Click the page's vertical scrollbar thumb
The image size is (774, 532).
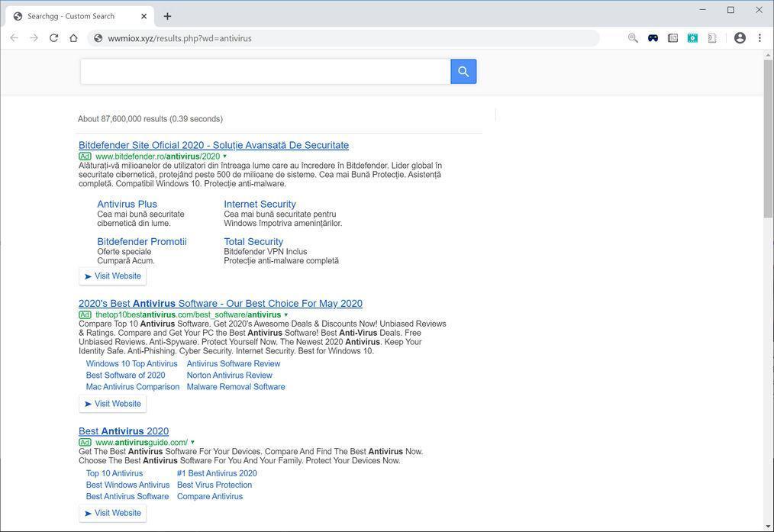[x=768, y=137]
